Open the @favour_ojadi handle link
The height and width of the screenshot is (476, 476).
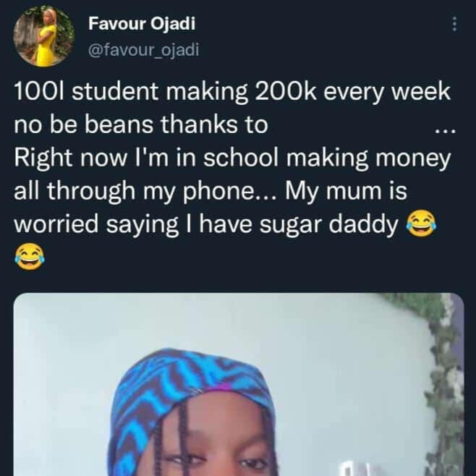(143, 49)
